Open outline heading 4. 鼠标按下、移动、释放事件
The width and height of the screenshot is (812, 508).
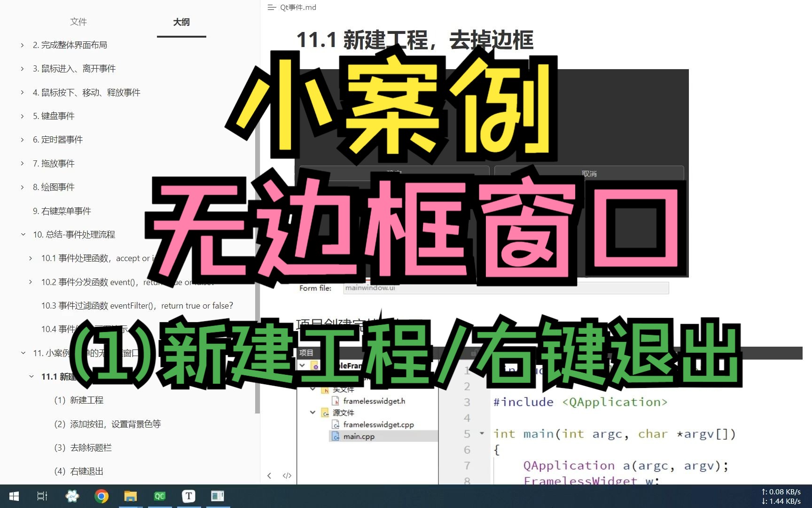86,93
